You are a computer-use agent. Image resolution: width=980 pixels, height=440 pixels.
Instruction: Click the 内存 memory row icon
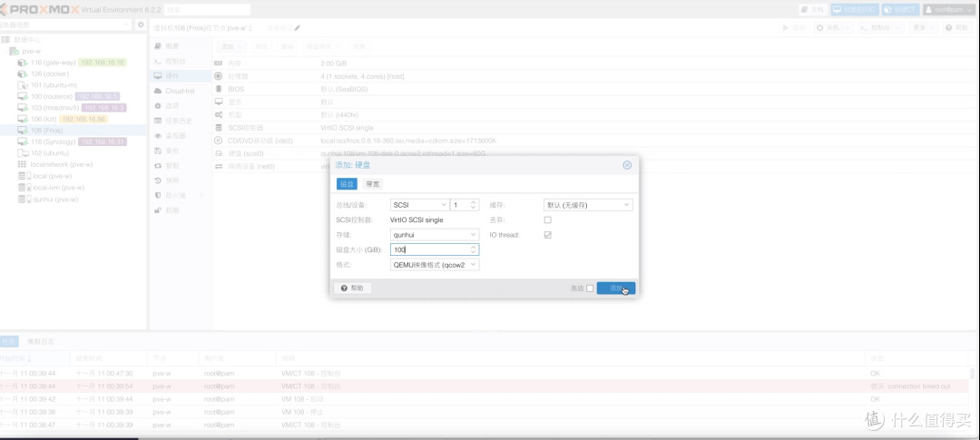pyautogui.click(x=218, y=64)
